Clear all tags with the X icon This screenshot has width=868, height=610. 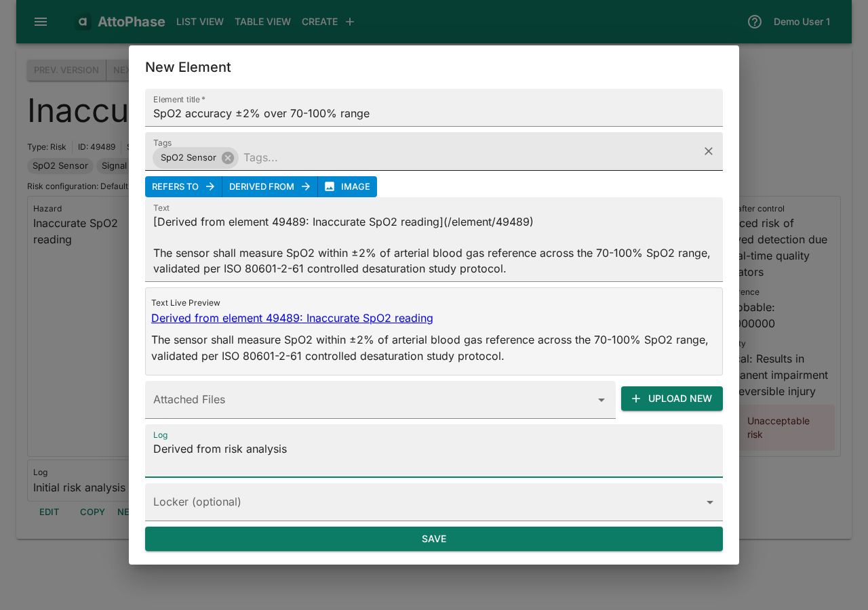point(708,151)
